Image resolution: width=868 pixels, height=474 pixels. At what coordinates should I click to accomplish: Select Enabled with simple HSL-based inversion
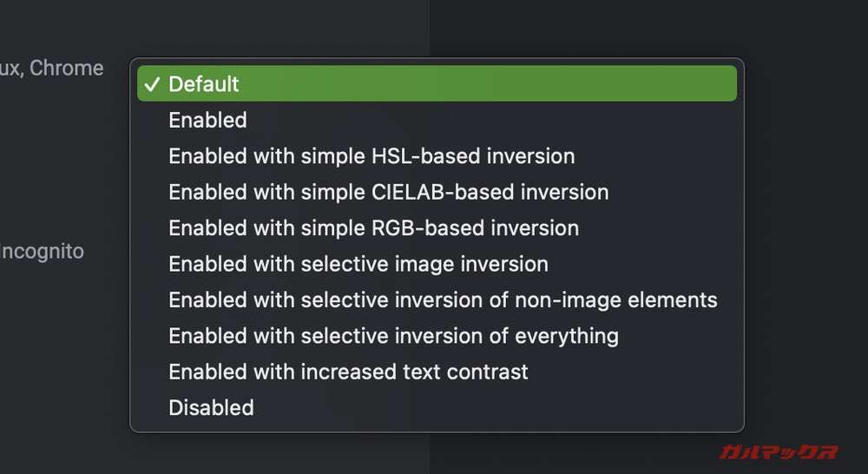[372, 156]
